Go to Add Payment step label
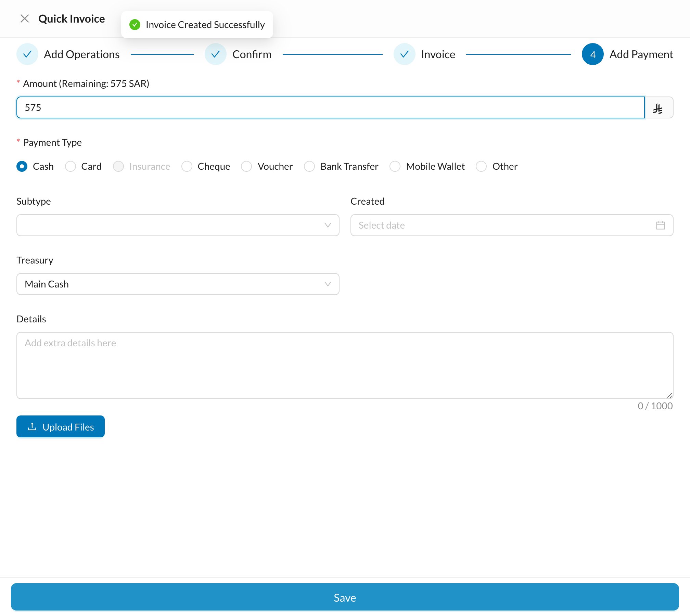 [641, 54]
